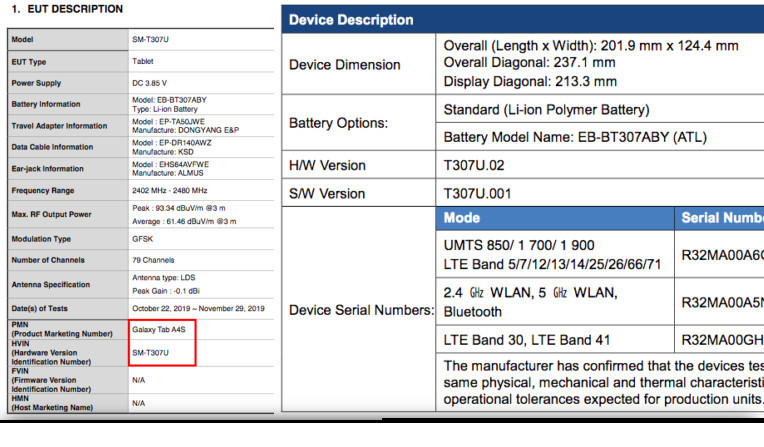Select 'Model : EP-DR140AWZ' text
The image size is (764, 447).
[172, 143]
